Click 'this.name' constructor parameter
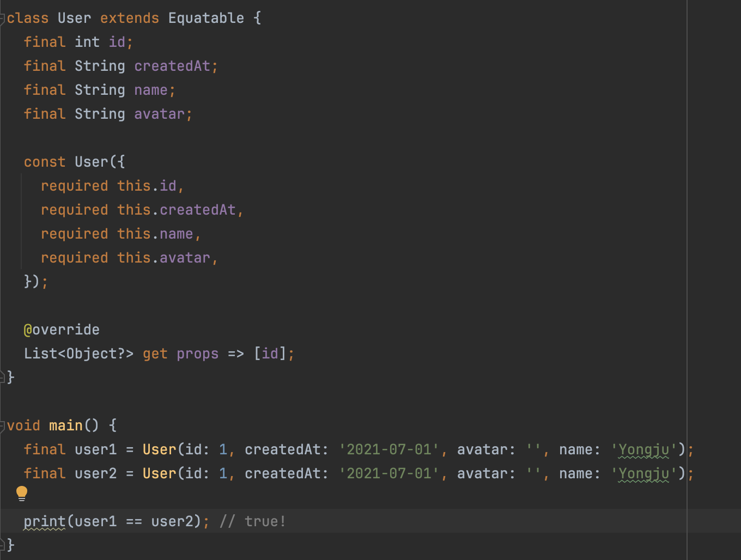Viewport: 741px width, 560px height. click(x=155, y=234)
